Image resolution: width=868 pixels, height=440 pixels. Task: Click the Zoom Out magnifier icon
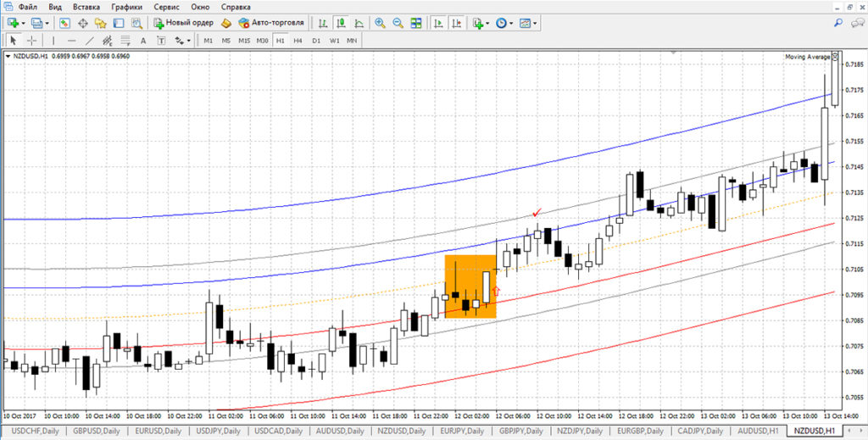pos(398,23)
